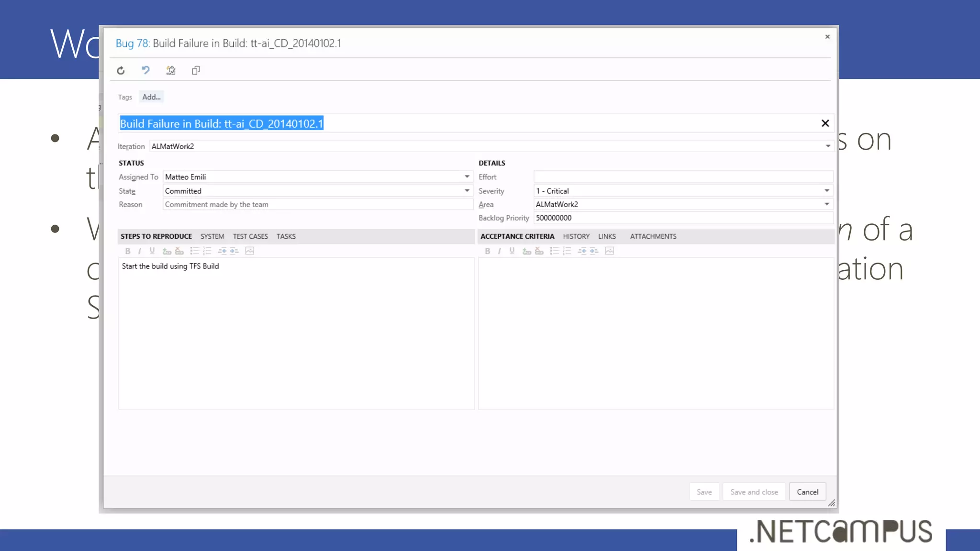980x551 pixels.
Task: Click the dialog resize grip in the corner
Action: [x=832, y=503]
